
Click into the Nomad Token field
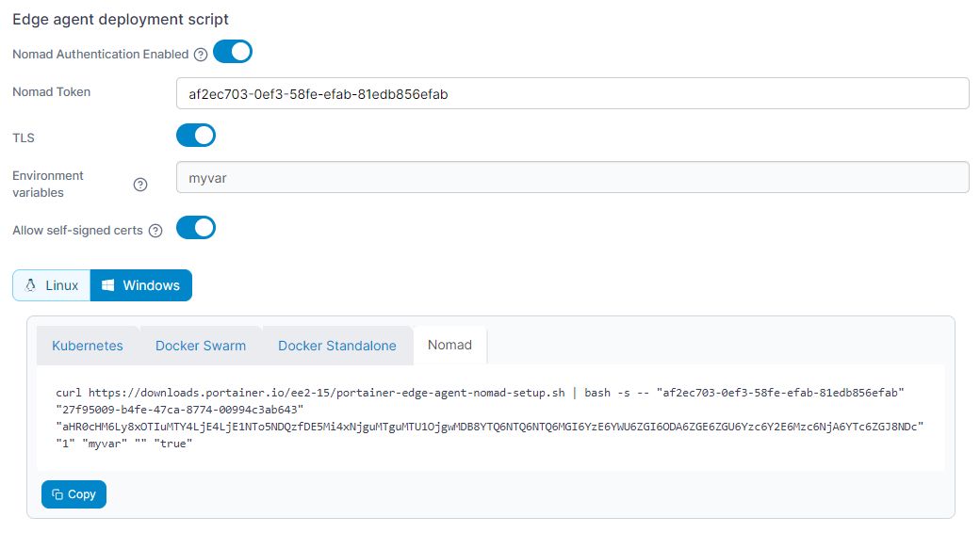[x=573, y=94]
